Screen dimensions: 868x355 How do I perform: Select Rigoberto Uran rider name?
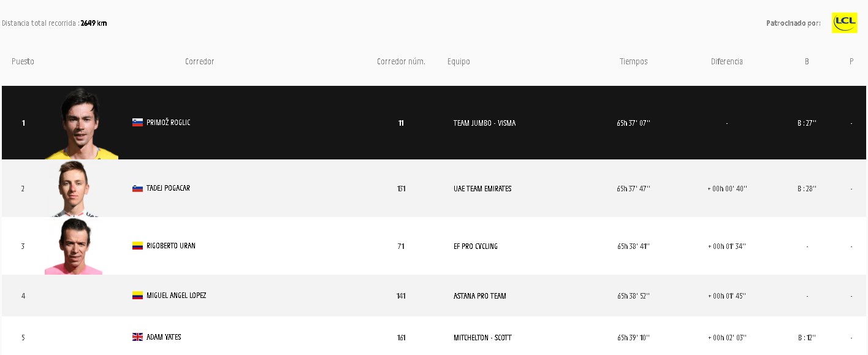click(171, 246)
